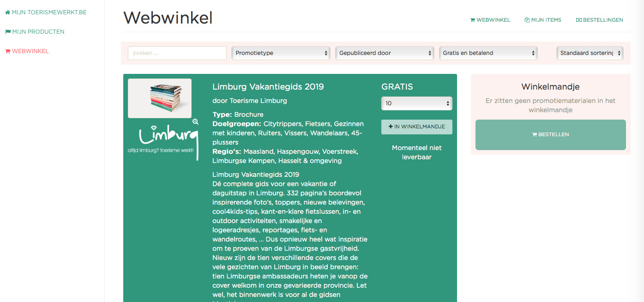Screen dimensions: 644x302
Task: Click the Bestellen button in Winkelmandje
Action: (x=551, y=135)
